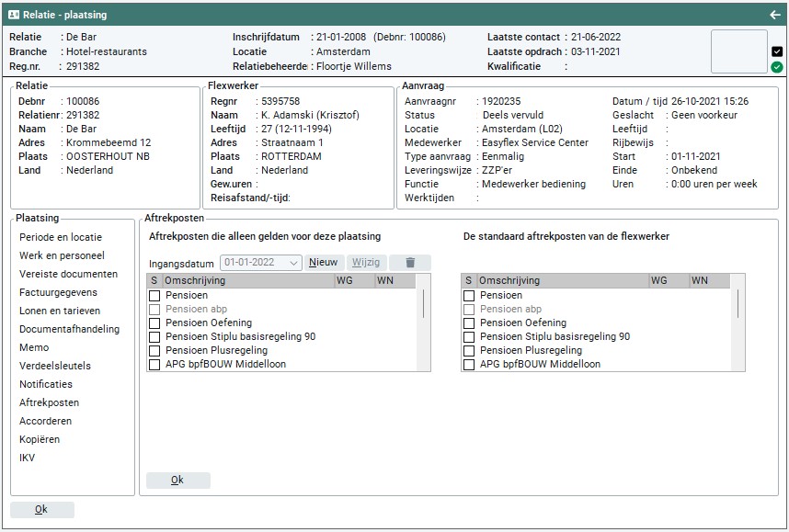Screen dimensions: 789x532
Task: Go to Periode en locatie
Action: pyautogui.click(x=61, y=237)
